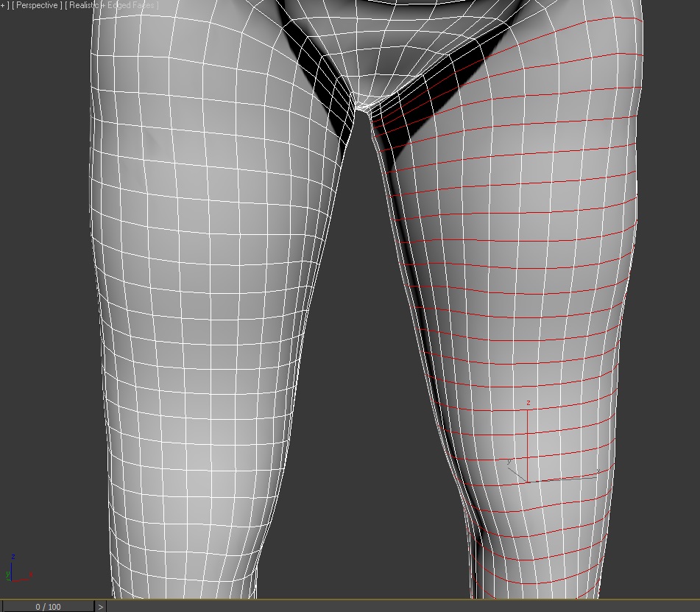Click the time slider's next-frame arrow
Viewport: 700px width, 612px height.
pyautogui.click(x=100, y=607)
